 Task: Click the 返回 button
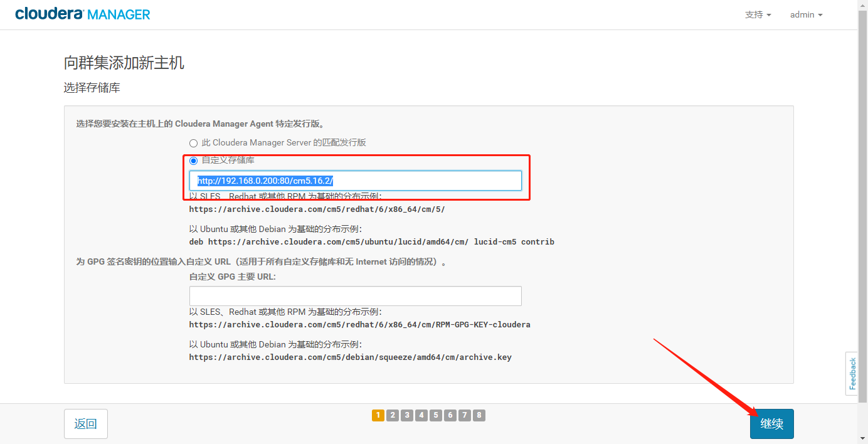85,424
